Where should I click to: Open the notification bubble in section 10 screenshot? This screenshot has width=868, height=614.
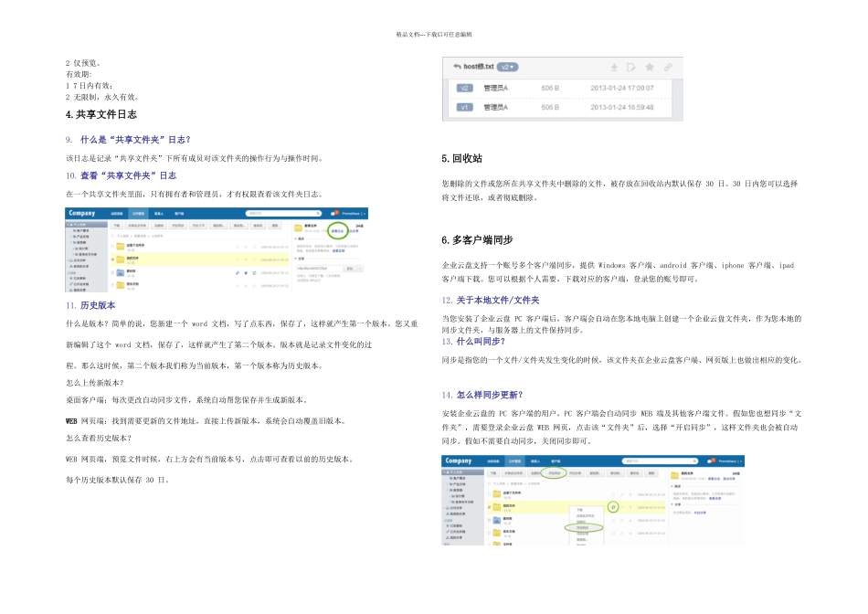(x=335, y=213)
